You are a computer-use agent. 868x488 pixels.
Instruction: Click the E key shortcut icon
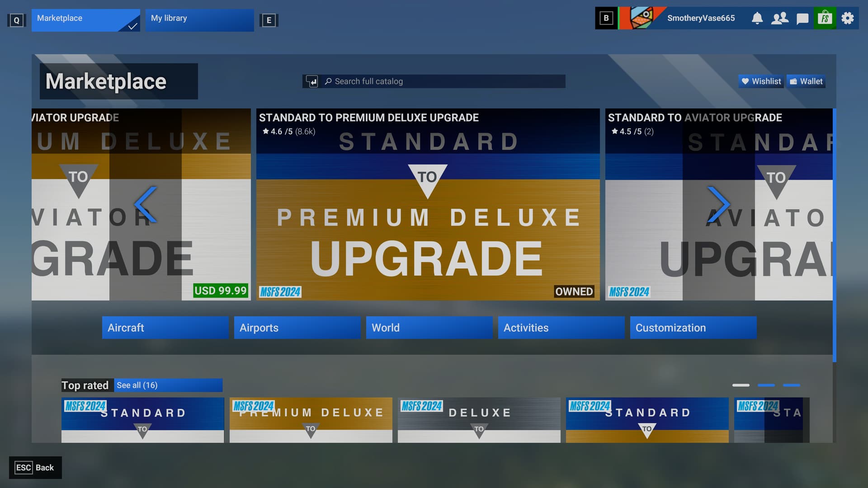pos(269,20)
